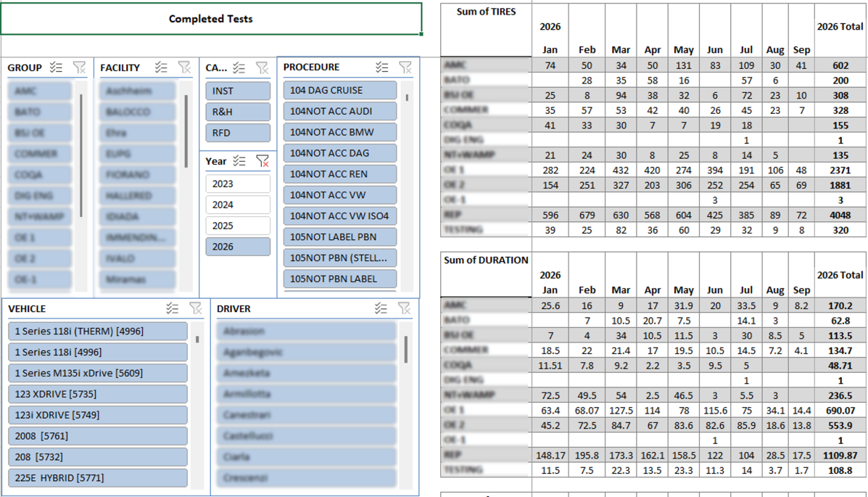Click the DRIVER slicer scrollbar thumb

point(406,350)
